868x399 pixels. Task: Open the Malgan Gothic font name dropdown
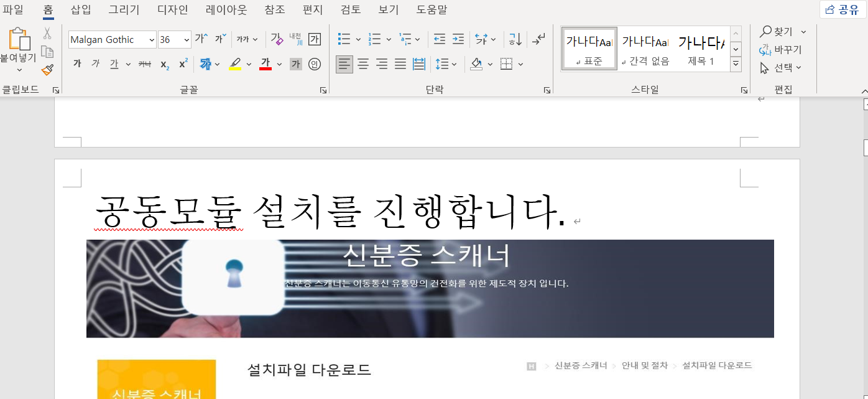pos(152,40)
